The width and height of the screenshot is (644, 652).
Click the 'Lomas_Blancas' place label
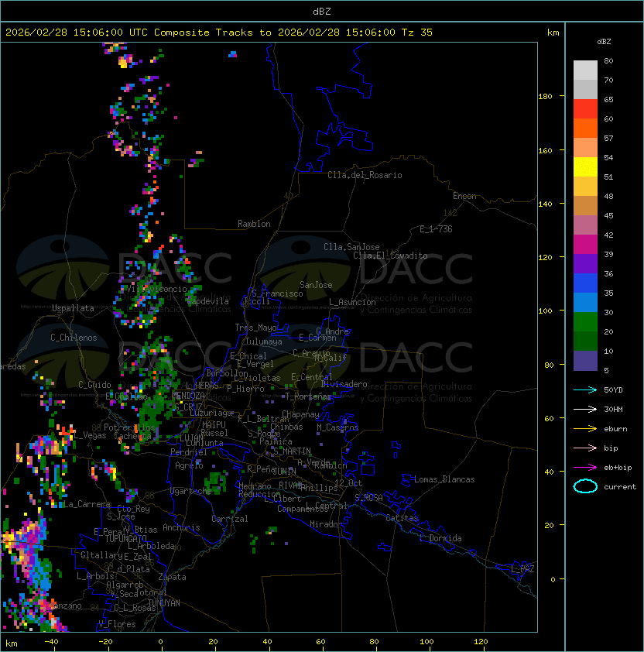pos(444,479)
